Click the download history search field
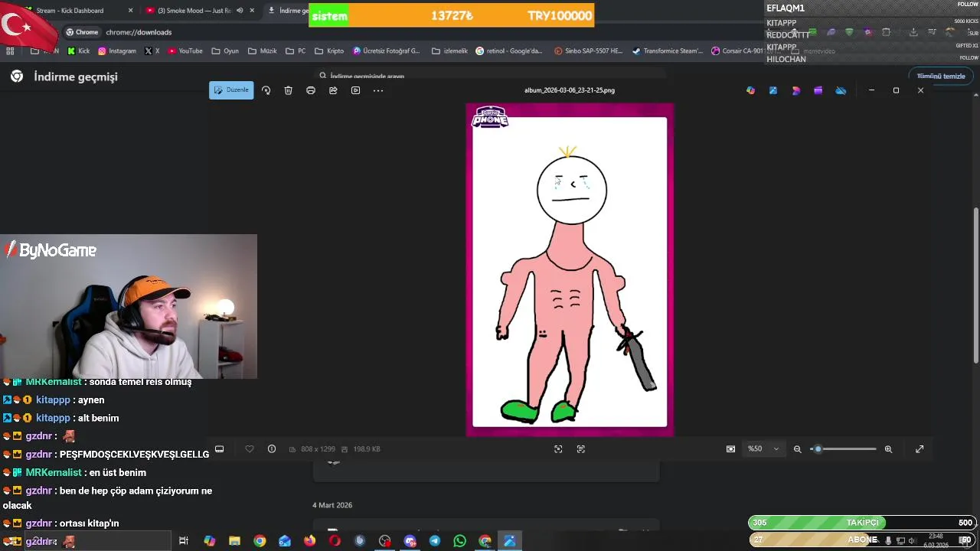The width and height of the screenshot is (980, 551). tap(490, 76)
